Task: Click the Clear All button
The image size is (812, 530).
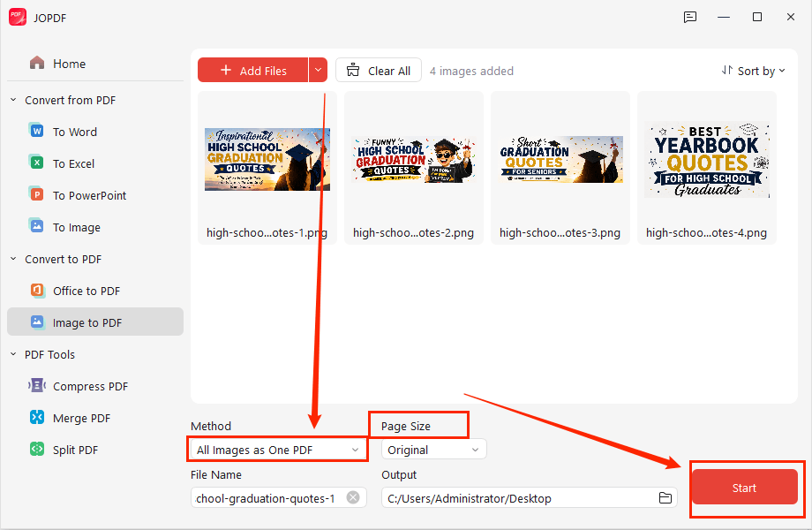Action: click(x=379, y=70)
